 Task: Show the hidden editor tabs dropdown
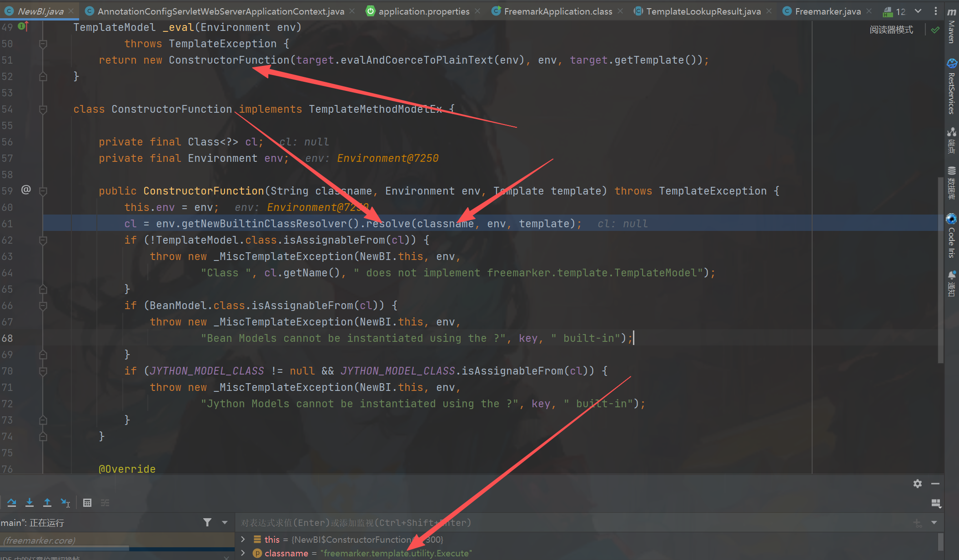click(x=918, y=11)
